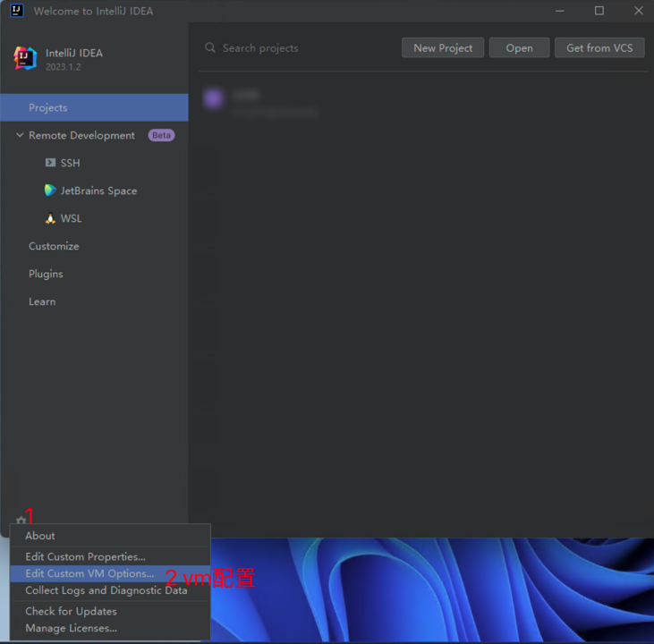Click the IntelliJ IDEA product name text

coord(74,53)
